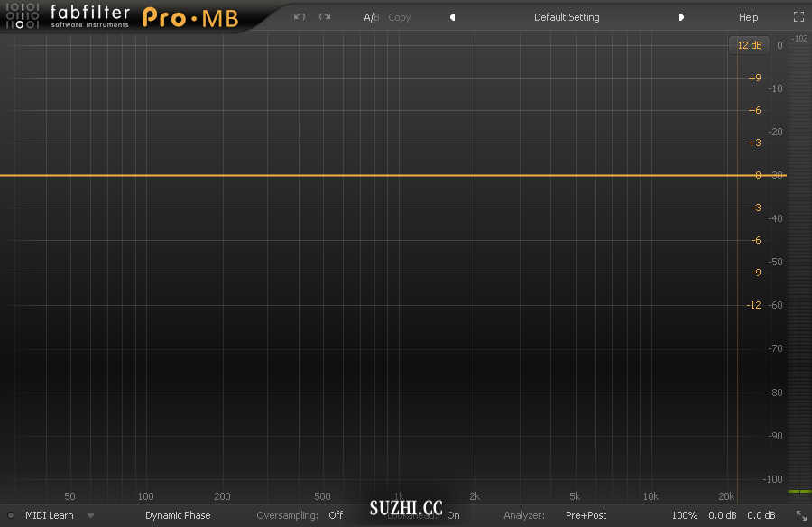812x527 pixels.
Task: Toggle Oversampling Off setting
Action: (336, 515)
